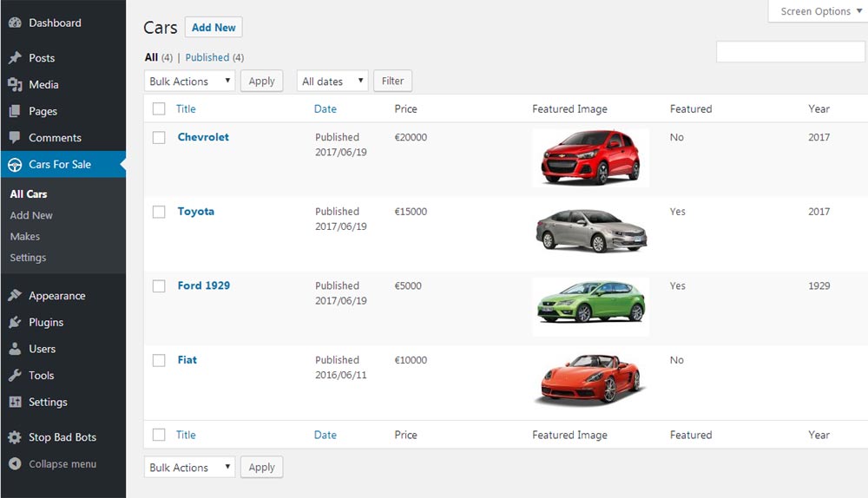Tick the checkbox next to Toyota

pos(159,212)
